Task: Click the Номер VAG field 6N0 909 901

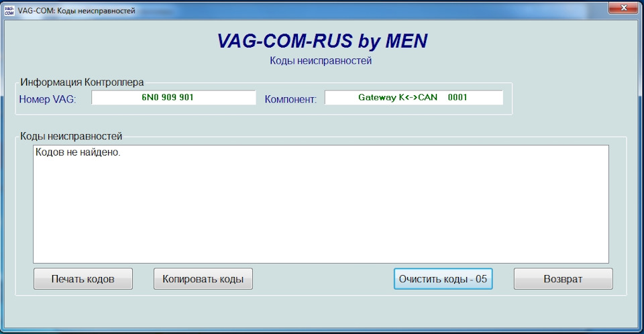Action: point(173,97)
